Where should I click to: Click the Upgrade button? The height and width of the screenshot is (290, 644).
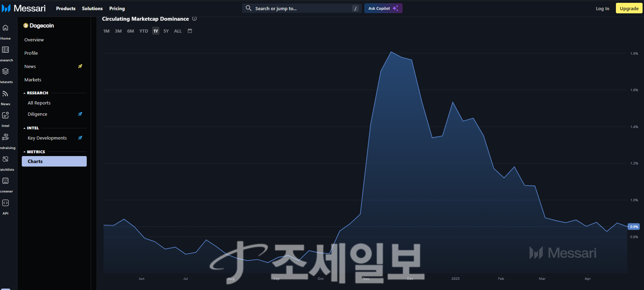(629, 8)
